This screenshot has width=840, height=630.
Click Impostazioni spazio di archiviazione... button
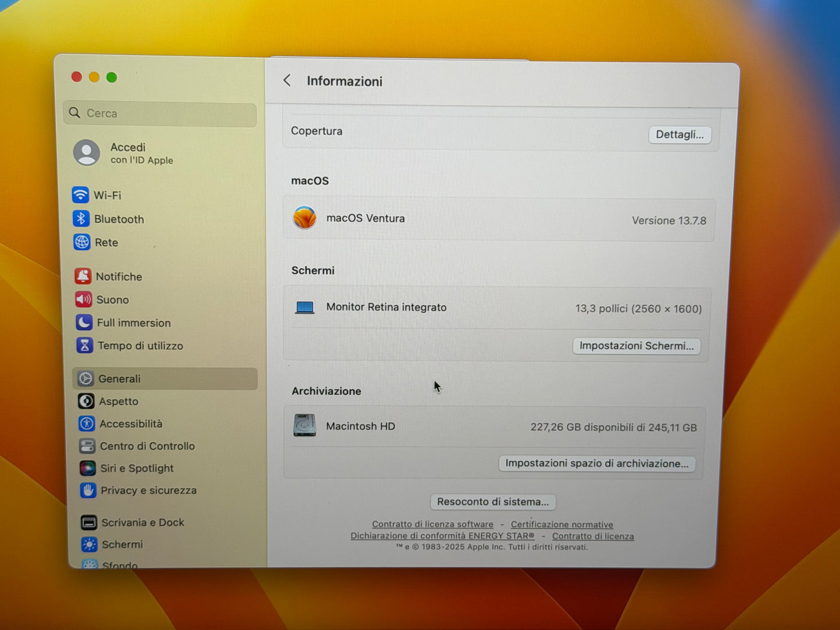pos(596,463)
